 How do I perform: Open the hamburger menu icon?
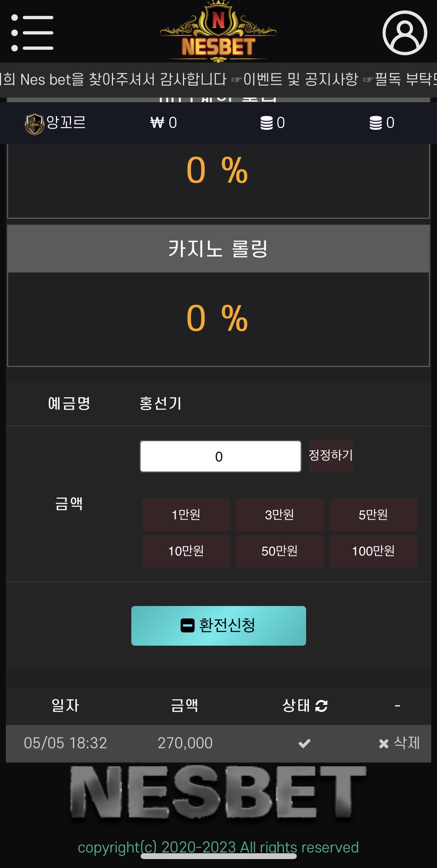coord(32,33)
